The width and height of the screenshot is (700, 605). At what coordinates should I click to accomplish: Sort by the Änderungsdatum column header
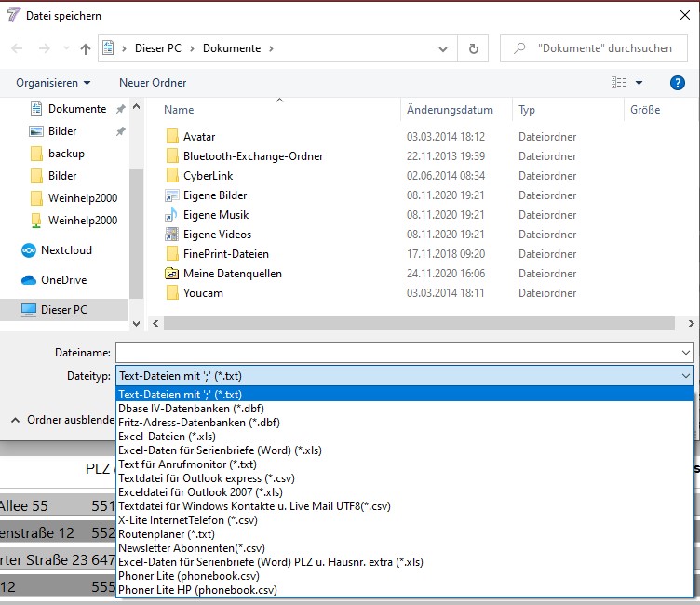(450, 110)
